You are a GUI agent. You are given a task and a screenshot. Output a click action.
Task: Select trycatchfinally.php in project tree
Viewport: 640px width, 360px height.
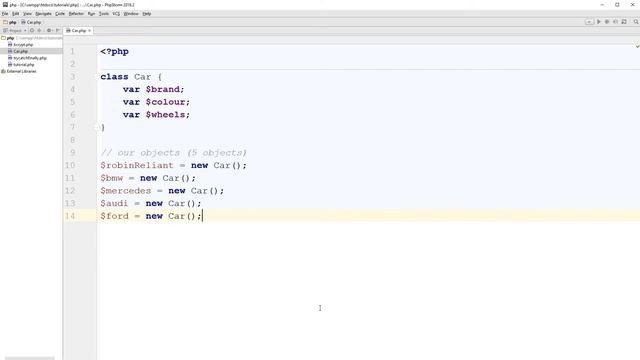30,58
